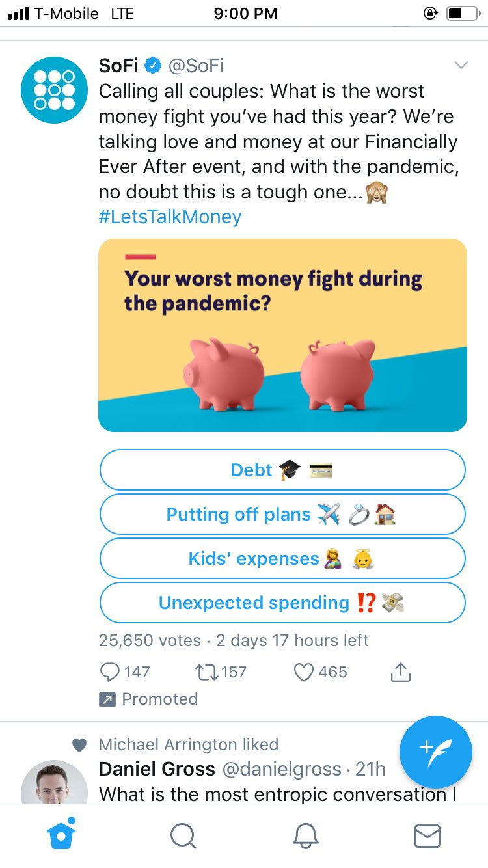The image size is (488, 868).
Task: Tap the @SoFi handle
Action: coord(197,66)
